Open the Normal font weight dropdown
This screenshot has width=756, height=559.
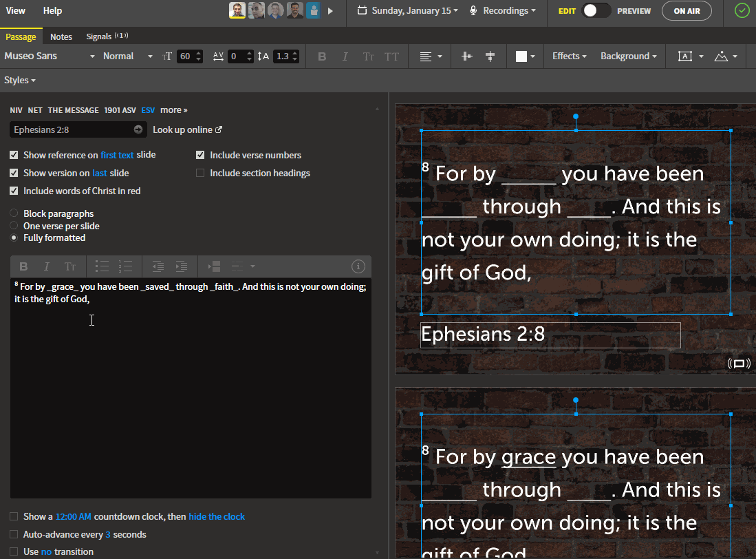[x=128, y=56]
